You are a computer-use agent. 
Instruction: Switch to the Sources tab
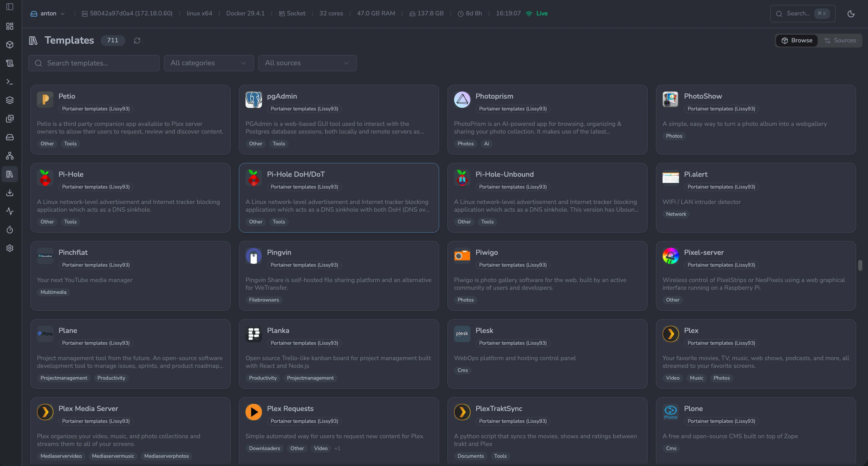point(840,40)
